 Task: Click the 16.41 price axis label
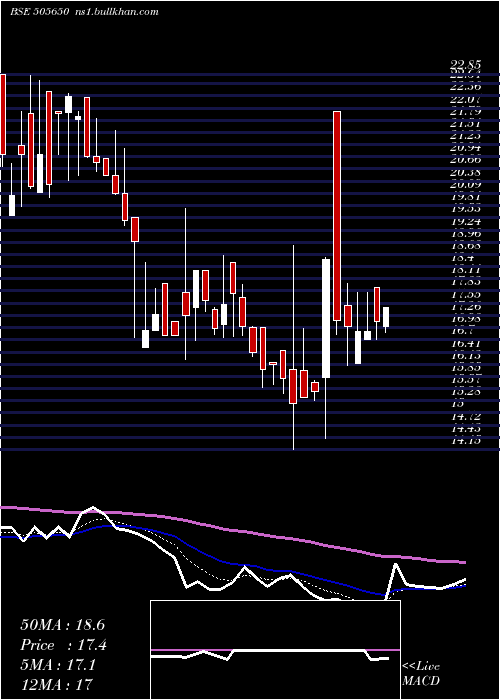465,344
